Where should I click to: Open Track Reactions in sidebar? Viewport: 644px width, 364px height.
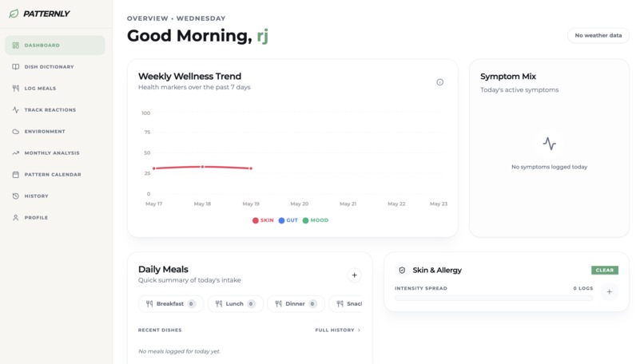[55, 109]
